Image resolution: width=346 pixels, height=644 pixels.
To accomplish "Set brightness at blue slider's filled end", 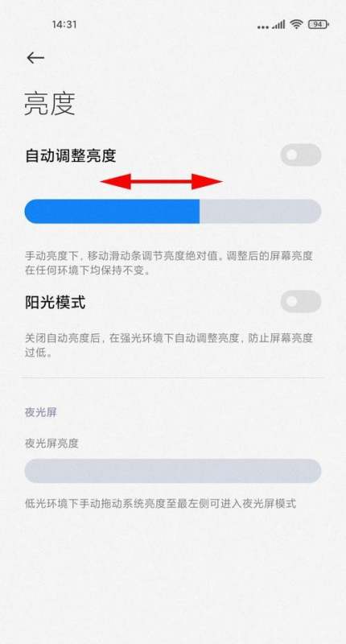I will [200, 212].
